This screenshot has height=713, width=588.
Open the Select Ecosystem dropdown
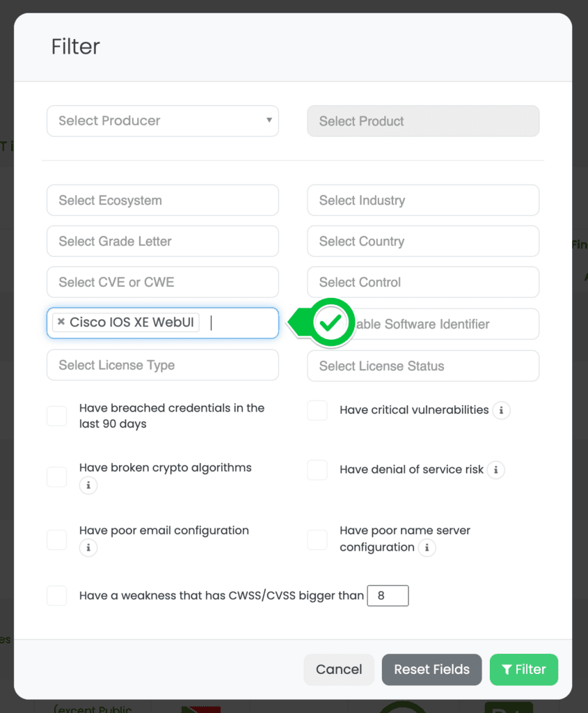coord(162,201)
